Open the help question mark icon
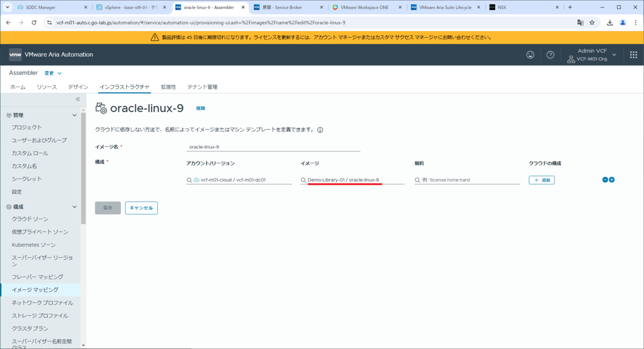 (550, 55)
